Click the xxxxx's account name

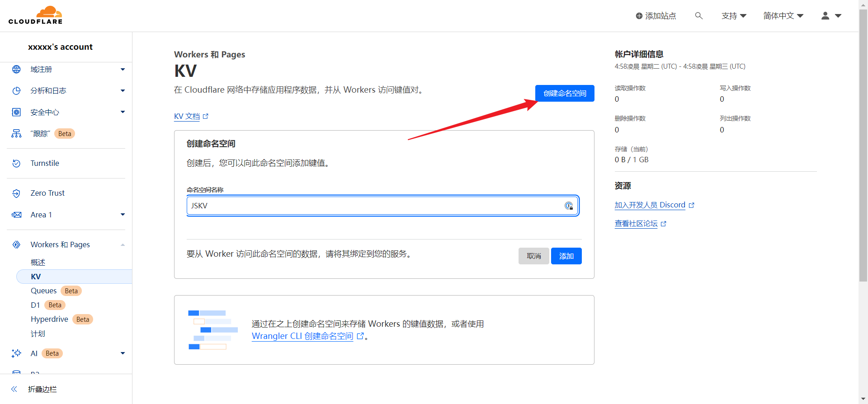pos(60,47)
